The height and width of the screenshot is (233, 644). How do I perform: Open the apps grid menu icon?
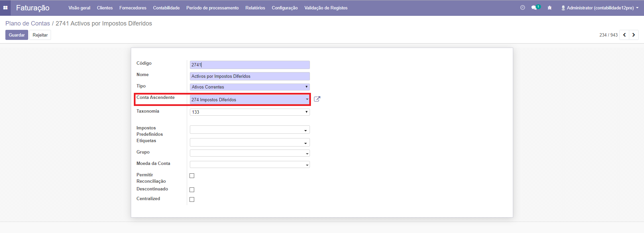(x=5, y=8)
